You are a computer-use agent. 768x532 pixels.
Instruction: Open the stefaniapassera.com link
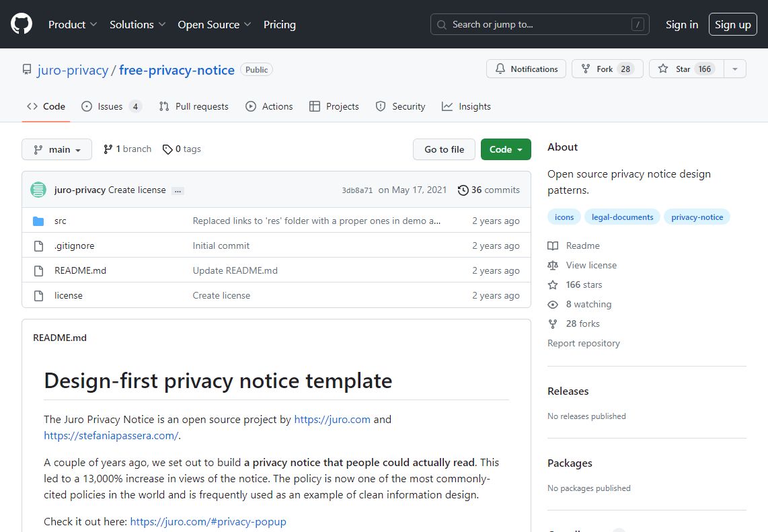click(x=111, y=436)
